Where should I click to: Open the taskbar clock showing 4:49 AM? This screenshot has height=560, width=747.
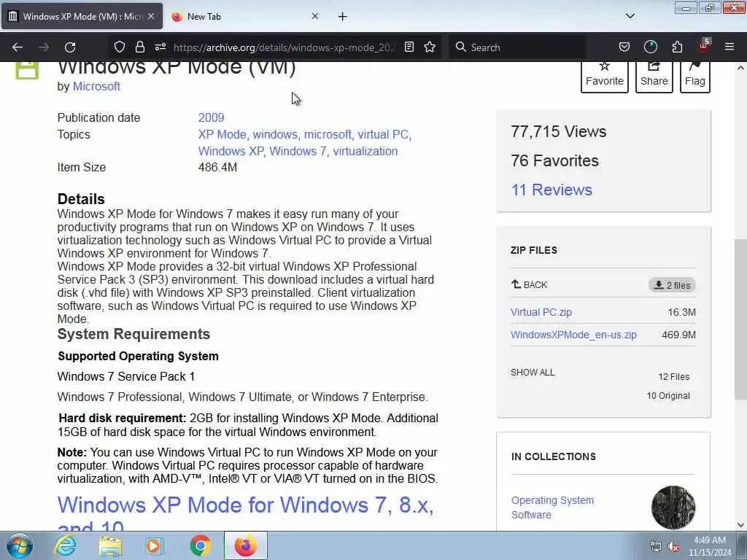pos(709,546)
